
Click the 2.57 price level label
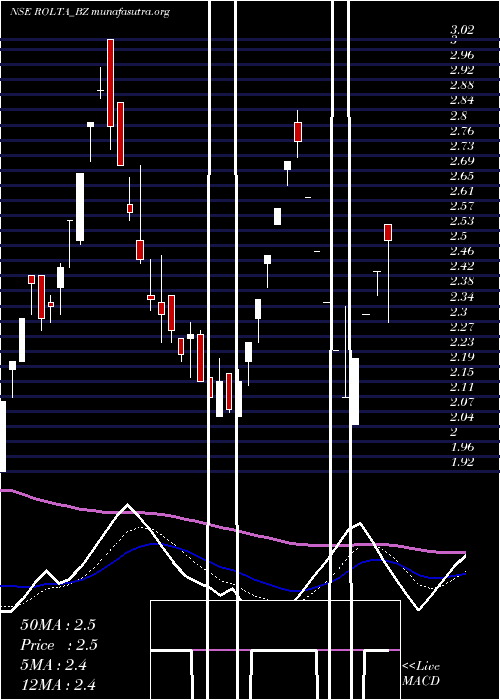(462, 206)
